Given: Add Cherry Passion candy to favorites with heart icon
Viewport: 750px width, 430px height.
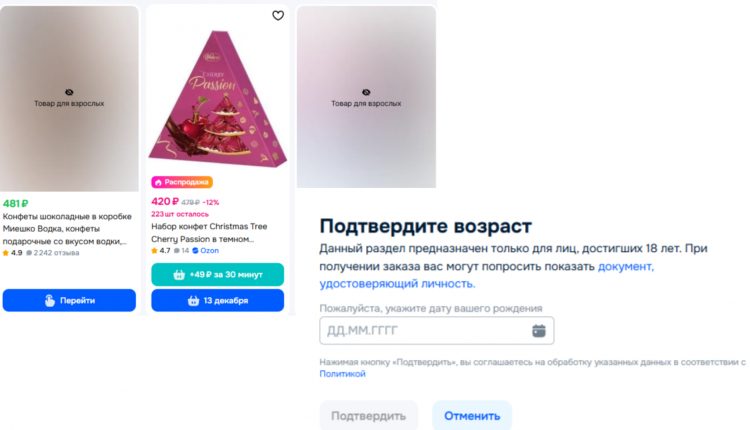Looking at the screenshot, I should tap(278, 15).
